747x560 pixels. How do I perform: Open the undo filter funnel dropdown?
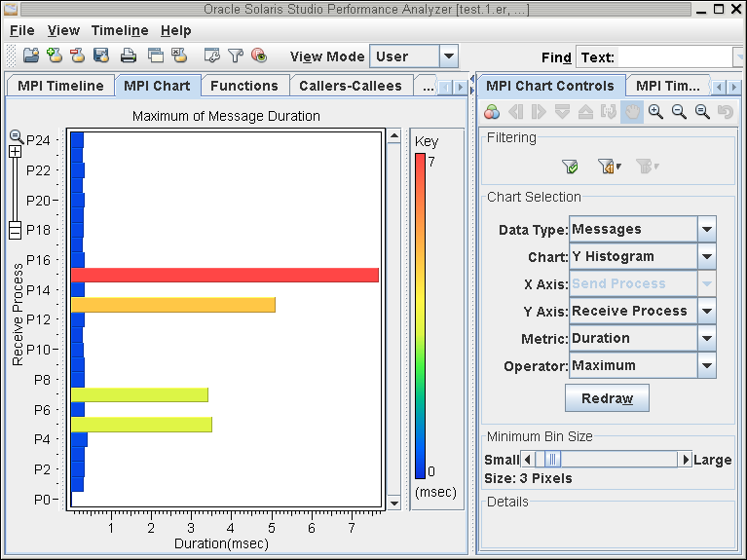point(610,167)
